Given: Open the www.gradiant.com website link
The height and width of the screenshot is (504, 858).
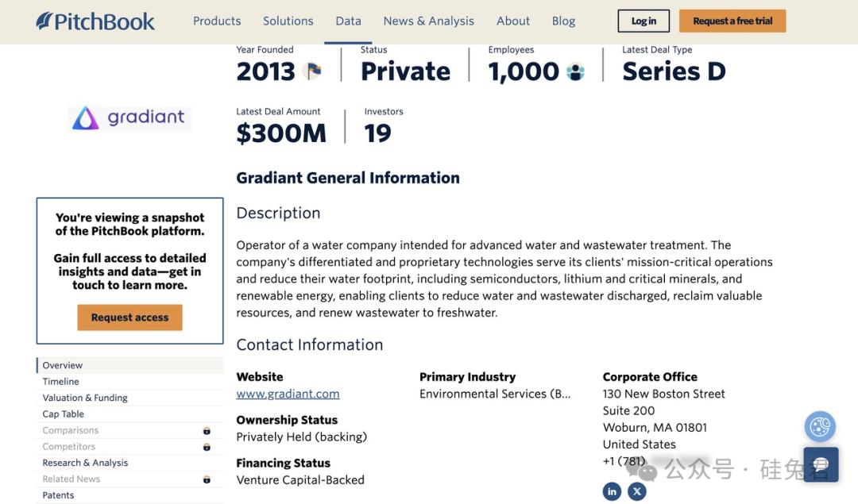Looking at the screenshot, I should click(x=288, y=394).
